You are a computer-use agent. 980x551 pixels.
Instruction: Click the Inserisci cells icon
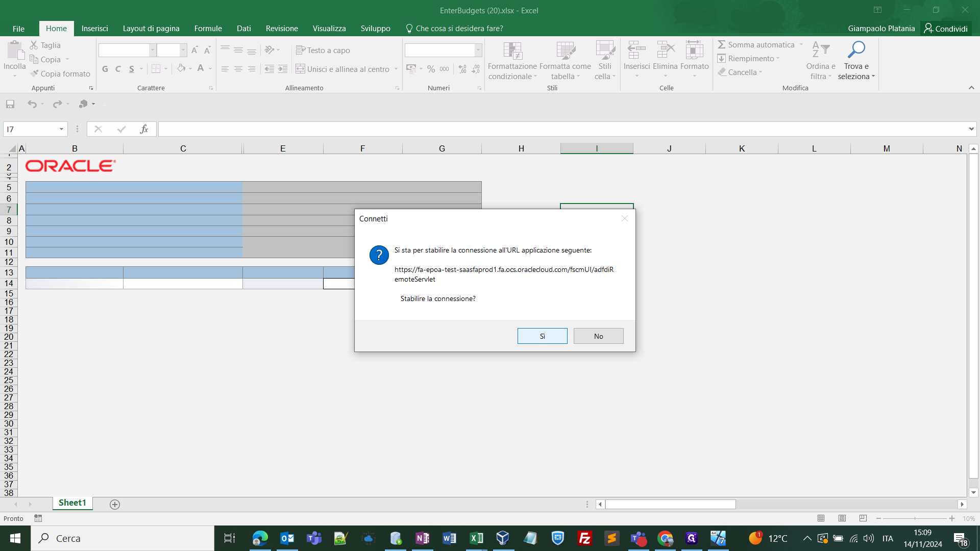[636, 51]
